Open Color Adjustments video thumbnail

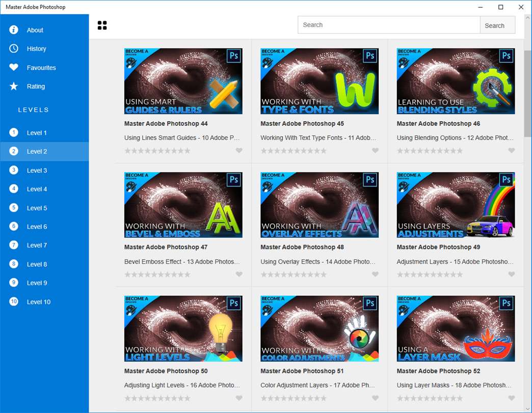(x=320, y=328)
